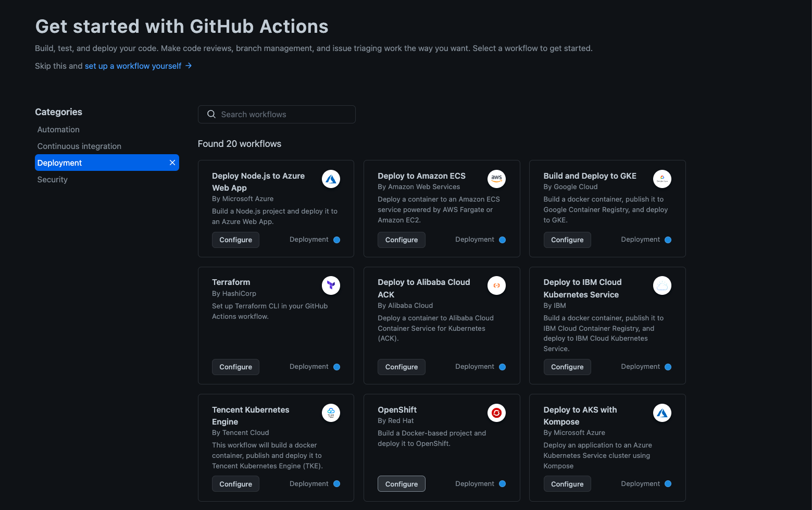Click the AWS logo on Amazon ECS card
The image size is (812, 510).
(496, 179)
